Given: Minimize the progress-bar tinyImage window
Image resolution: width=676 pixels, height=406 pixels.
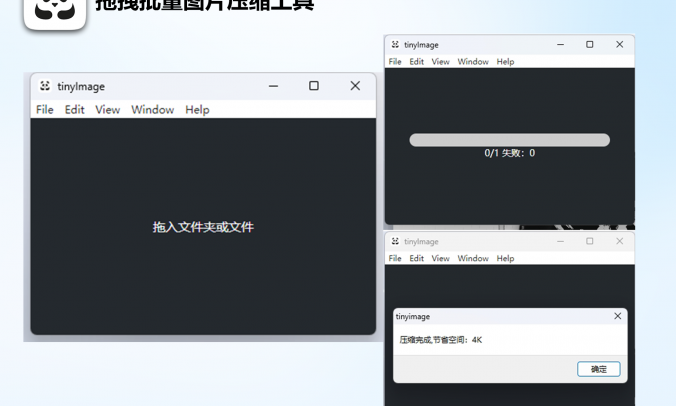Looking at the screenshot, I should point(560,44).
